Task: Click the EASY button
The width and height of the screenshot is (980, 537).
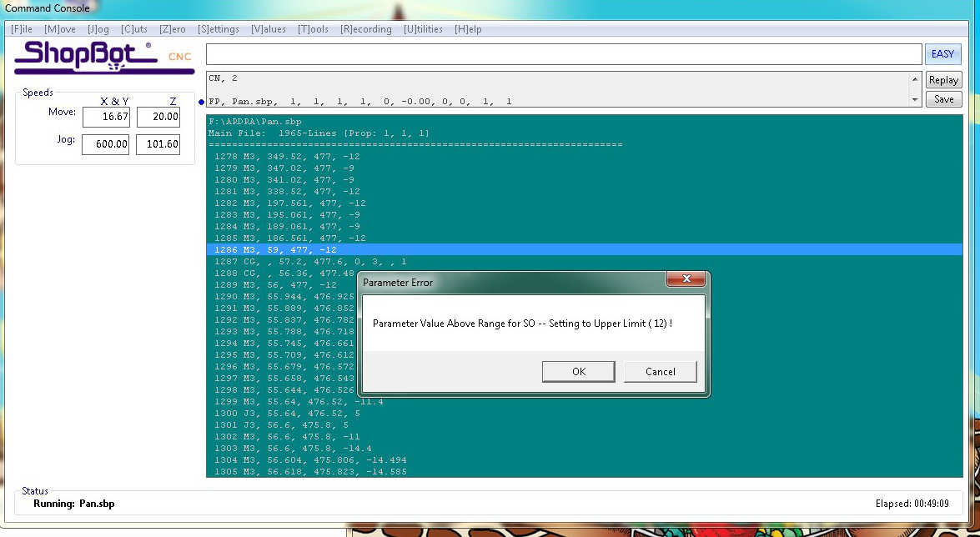Action: coord(942,53)
